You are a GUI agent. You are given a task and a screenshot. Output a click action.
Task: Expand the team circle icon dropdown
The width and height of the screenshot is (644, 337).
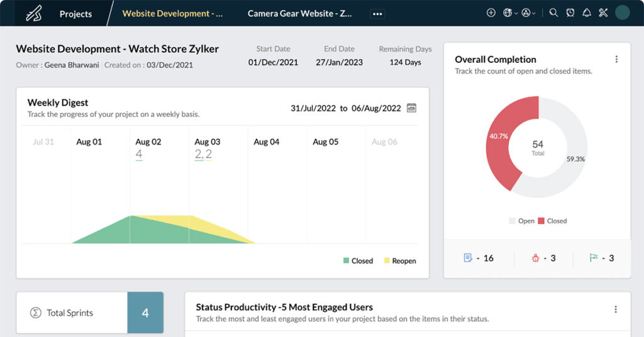point(528,13)
